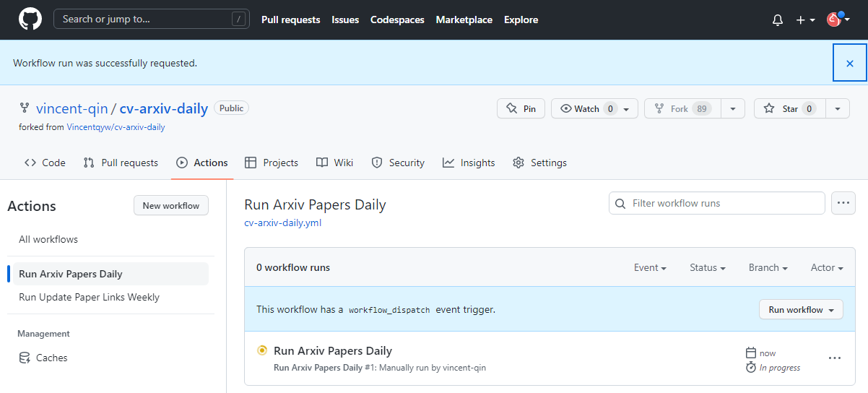868x393 pixels.
Task: Open the Event filter dropdown
Action: (650, 267)
